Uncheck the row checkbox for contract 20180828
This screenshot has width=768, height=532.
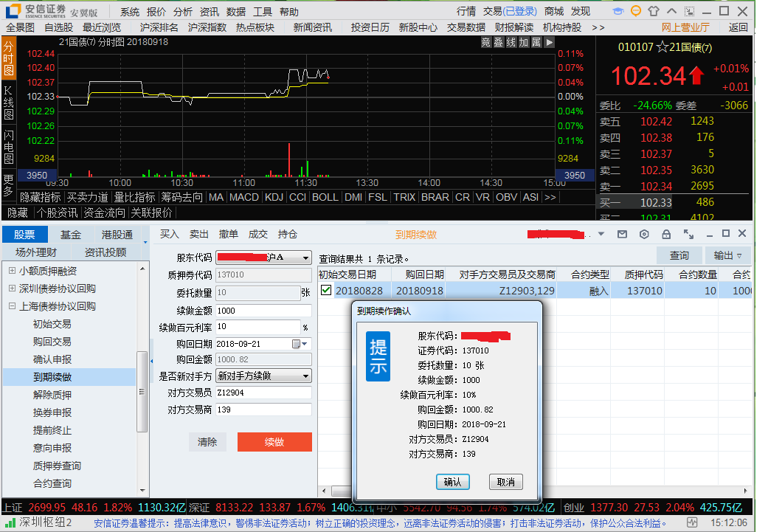326,290
